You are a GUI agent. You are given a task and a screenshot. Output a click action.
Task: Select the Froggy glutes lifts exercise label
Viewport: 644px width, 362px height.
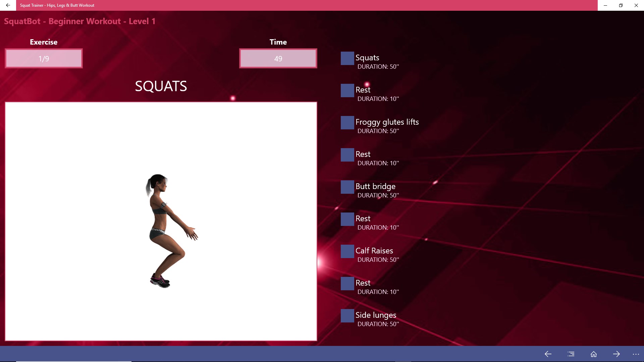[387, 122]
